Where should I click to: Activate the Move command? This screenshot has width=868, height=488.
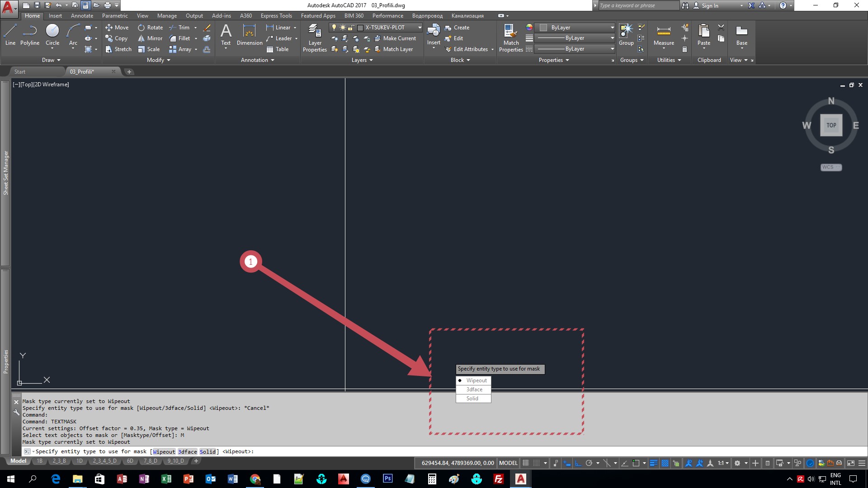coord(117,28)
